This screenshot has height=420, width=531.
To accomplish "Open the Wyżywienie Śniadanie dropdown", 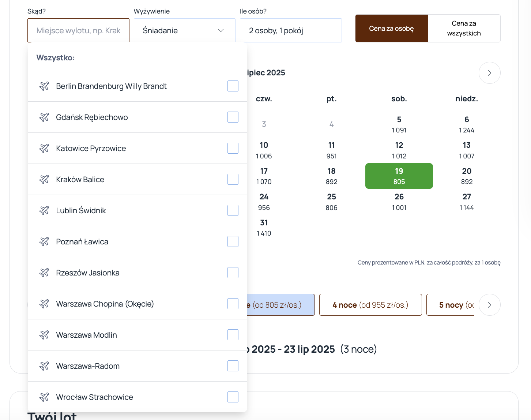I will click(x=185, y=30).
